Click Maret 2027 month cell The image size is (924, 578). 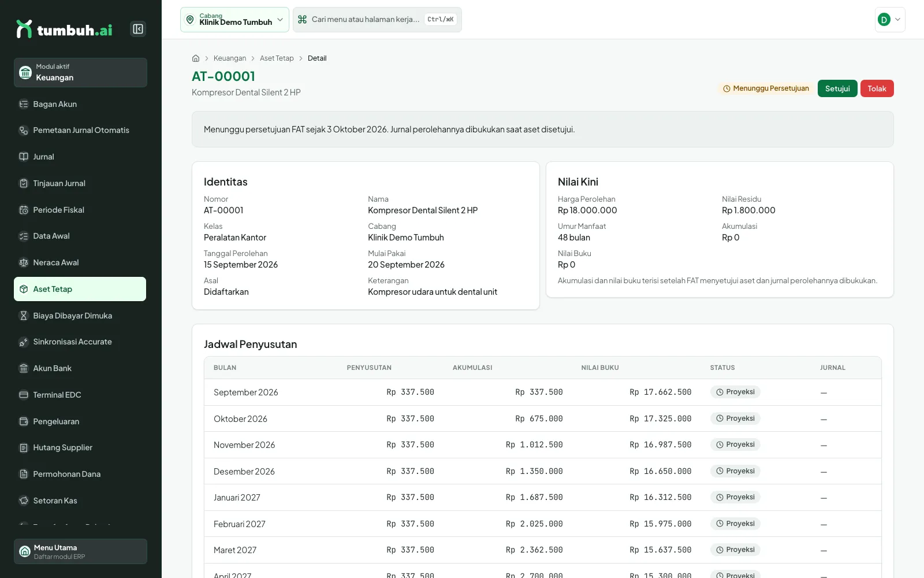tap(235, 550)
